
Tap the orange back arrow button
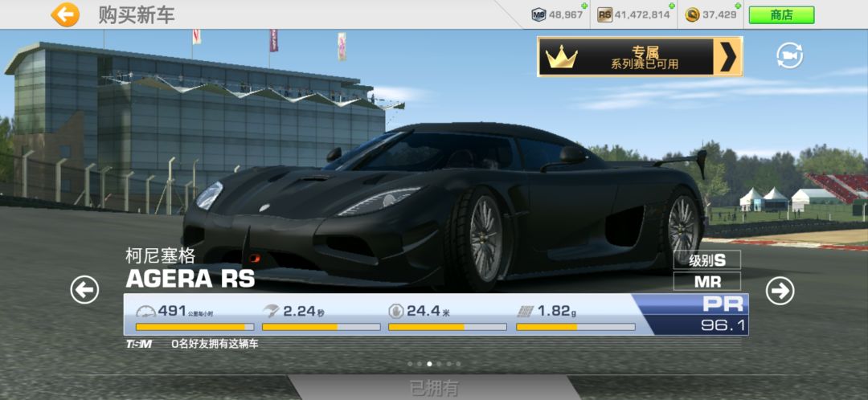65,15
